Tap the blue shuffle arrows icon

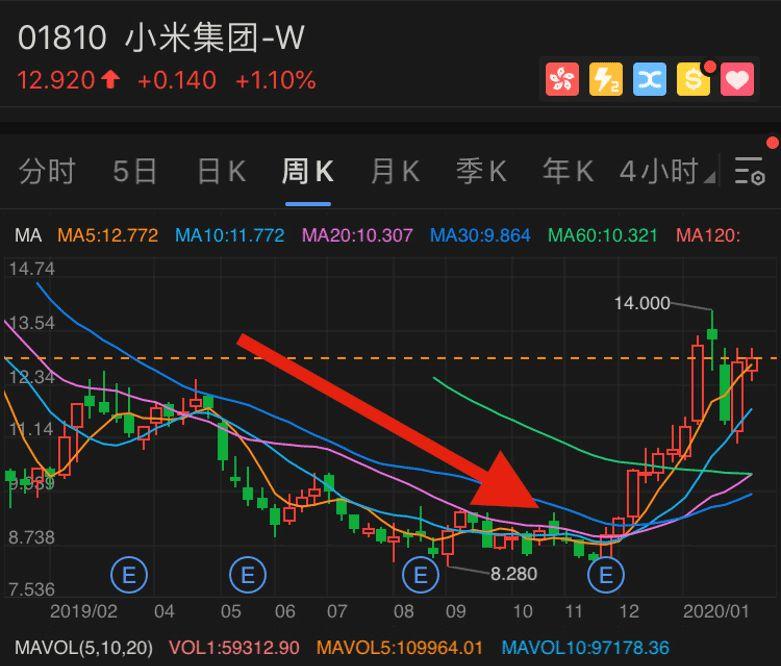tap(650, 79)
